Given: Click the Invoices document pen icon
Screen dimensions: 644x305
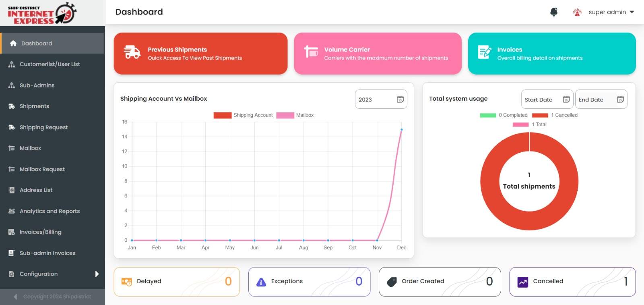Looking at the screenshot, I should point(484,52).
